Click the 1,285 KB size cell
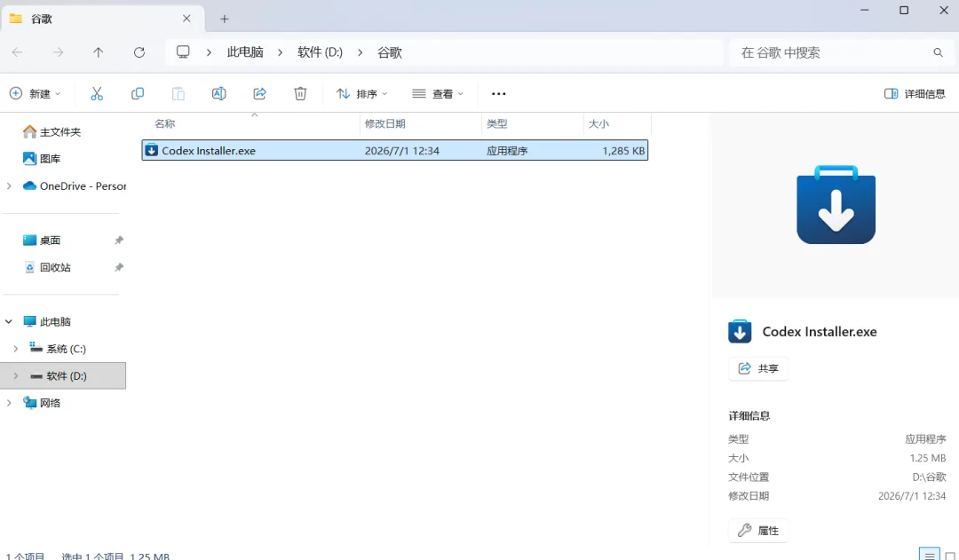Image resolution: width=959 pixels, height=560 pixels. [623, 150]
